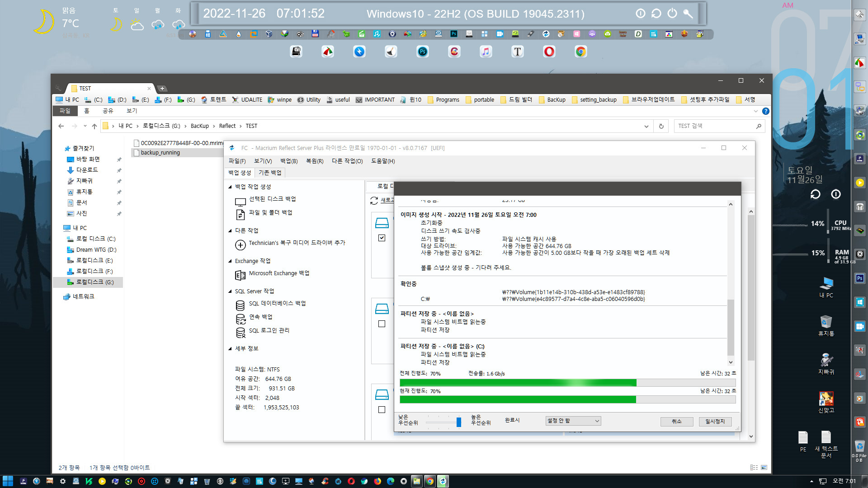Collapse the 백업 작업 생성 section
The width and height of the screenshot is (868, 488).
point(230,187)
